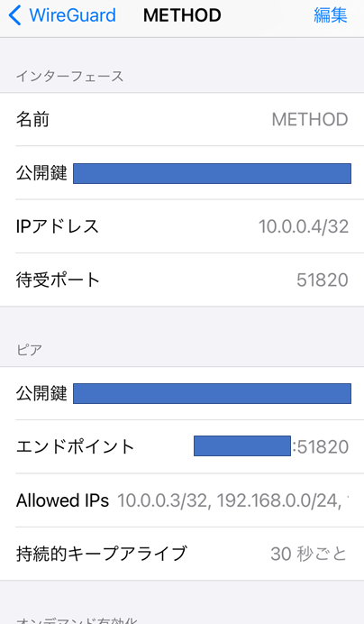The height and width of the screenshot is (624, 364).
Task: Tap the 10.0.0.4/32 address value
Action: [x=304, y=226]
